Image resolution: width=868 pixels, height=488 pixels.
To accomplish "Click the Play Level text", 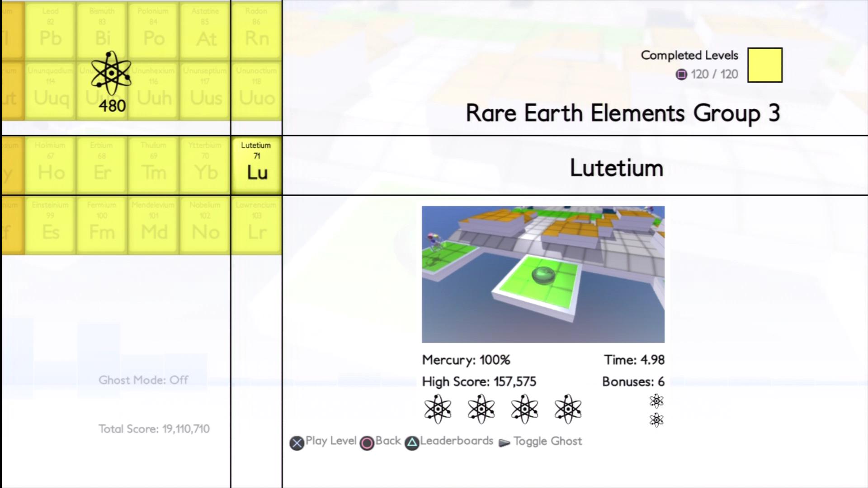I will pos(331,441).
